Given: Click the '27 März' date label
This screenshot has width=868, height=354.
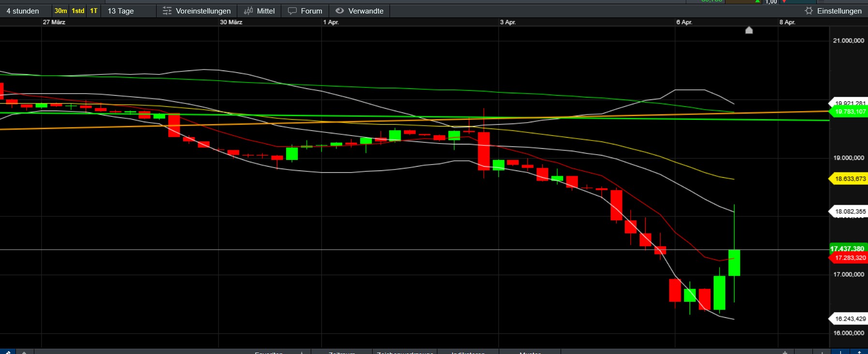Looking at the screenshot, I should 54,22.
